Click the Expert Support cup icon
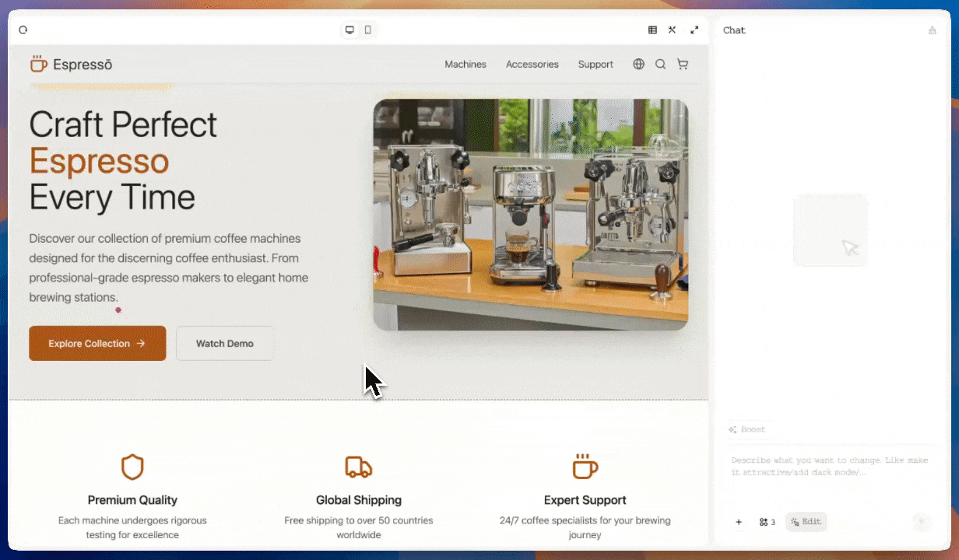The image size is (959, 560). tap(585, 467)
